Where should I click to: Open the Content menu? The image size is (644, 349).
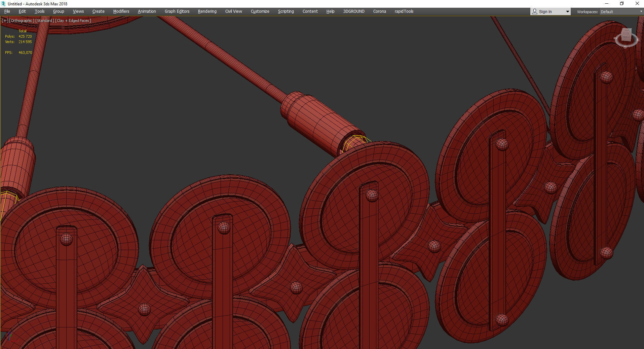click(x=310, y=11)
